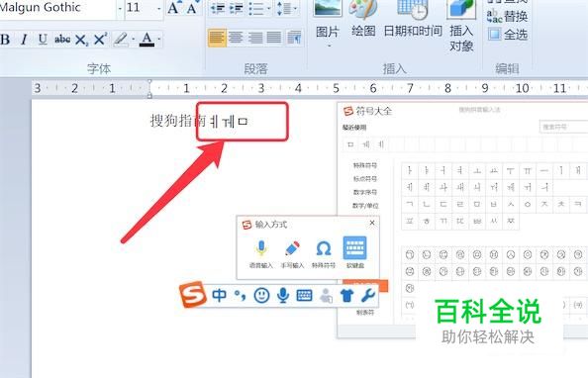Apply the font color A

point(147,39)
